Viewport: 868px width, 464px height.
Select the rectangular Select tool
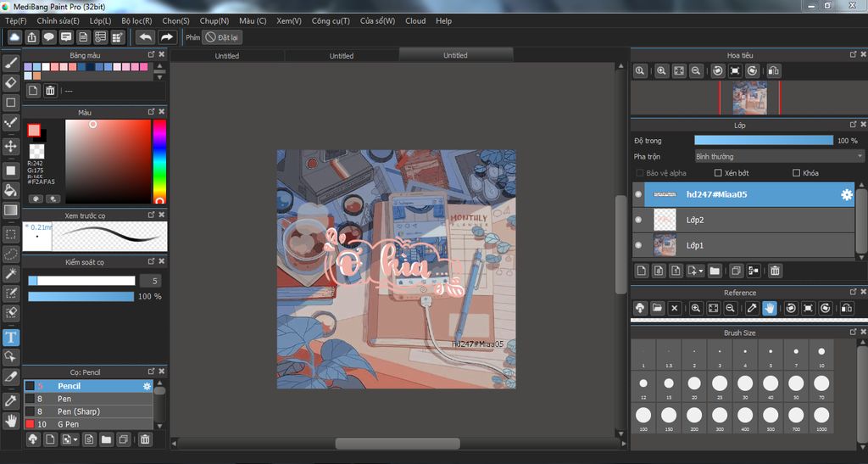click(x=10, y=234)
